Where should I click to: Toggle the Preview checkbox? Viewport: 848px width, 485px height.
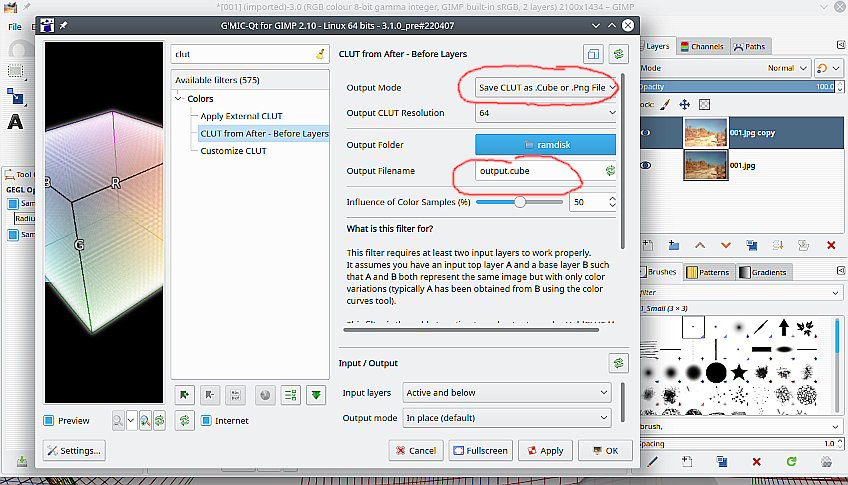click(49, 421)
